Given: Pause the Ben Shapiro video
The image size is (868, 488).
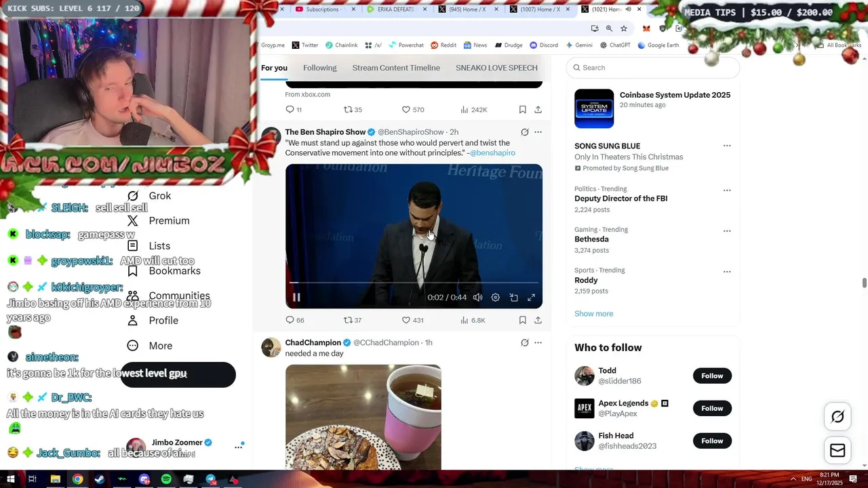Looking at the screenshot, I should (296, 298).
